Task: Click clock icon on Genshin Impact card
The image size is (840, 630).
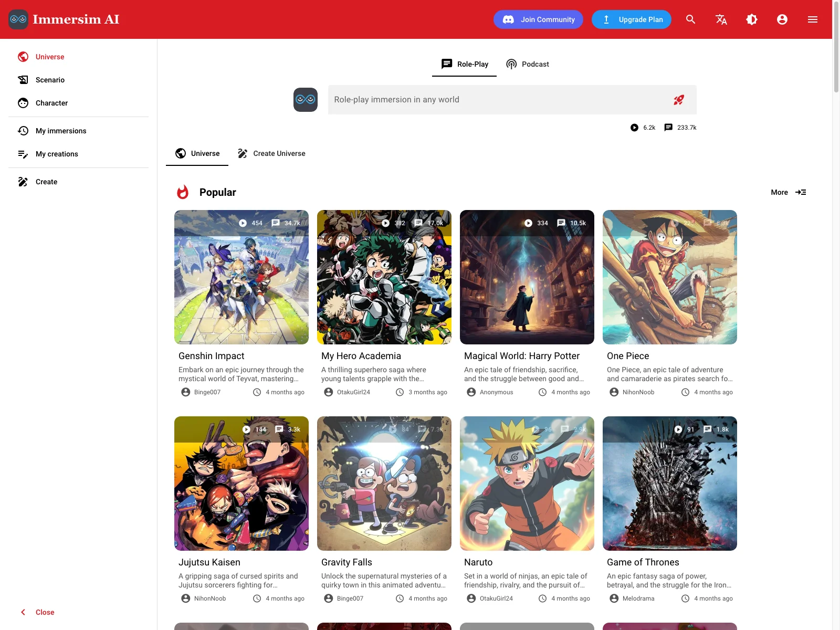Action: pyautogui.click(x=257, y=392)
